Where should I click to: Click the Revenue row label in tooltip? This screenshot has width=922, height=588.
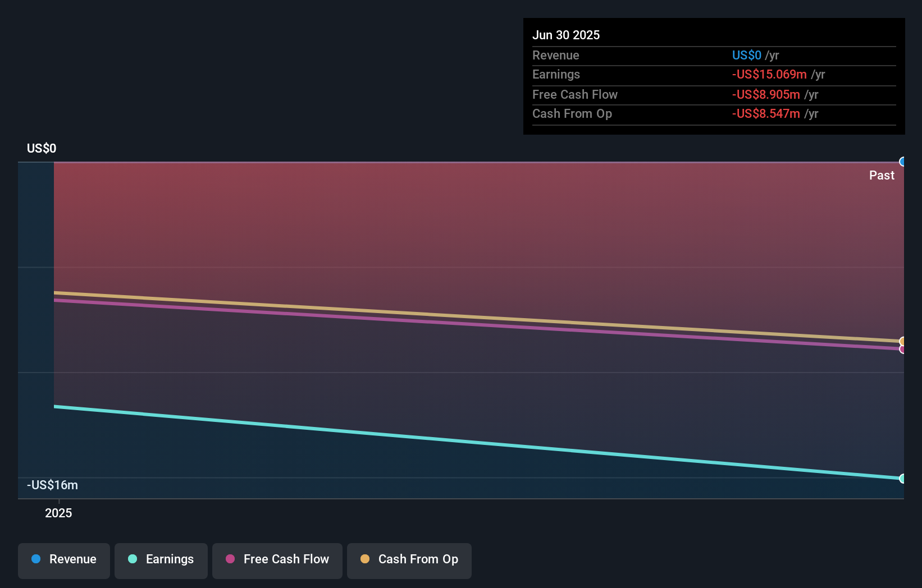tap(556, 55)
